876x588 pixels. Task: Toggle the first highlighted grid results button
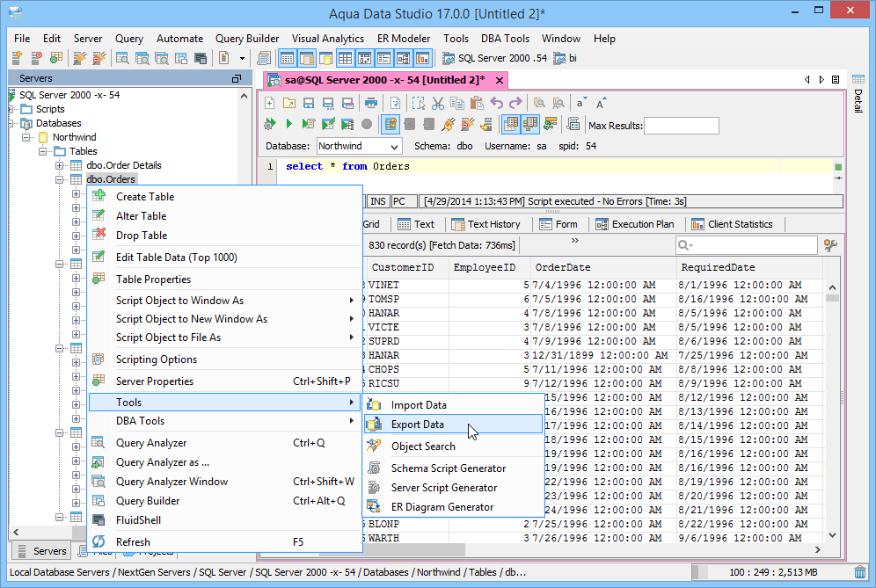pyautogui.click(x=510, y=124)
